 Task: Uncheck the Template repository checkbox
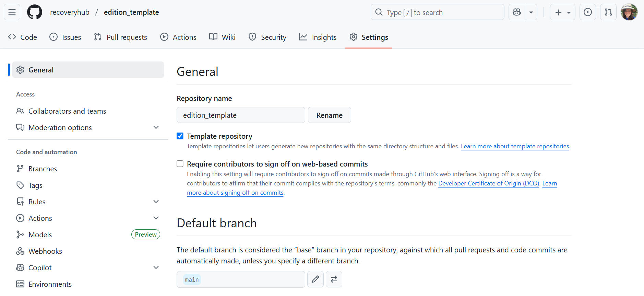coord(180,136)
